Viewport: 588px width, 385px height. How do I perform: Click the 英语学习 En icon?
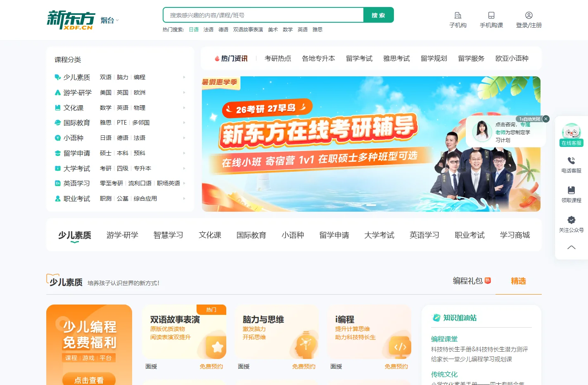click(58, 183)
